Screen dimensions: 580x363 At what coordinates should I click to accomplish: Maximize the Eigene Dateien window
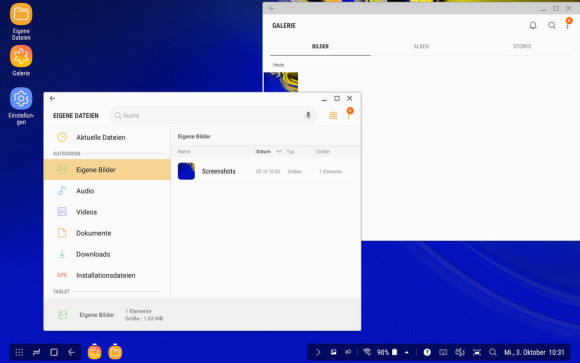pos(337,98)
